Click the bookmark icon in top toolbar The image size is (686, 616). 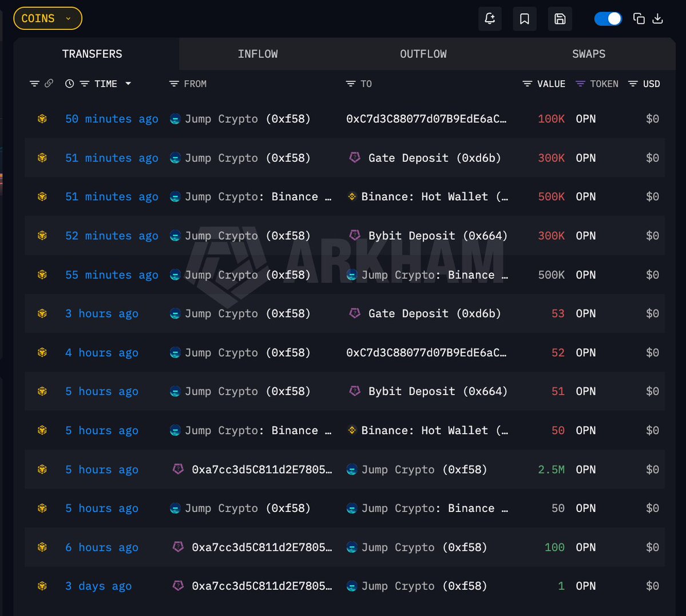click(x=524, y=19)
